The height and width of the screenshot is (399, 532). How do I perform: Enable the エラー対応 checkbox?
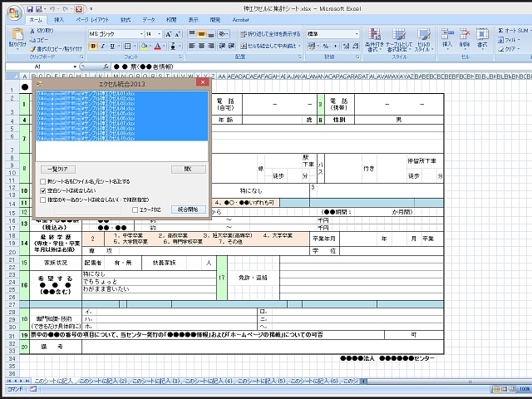[135, 210]
